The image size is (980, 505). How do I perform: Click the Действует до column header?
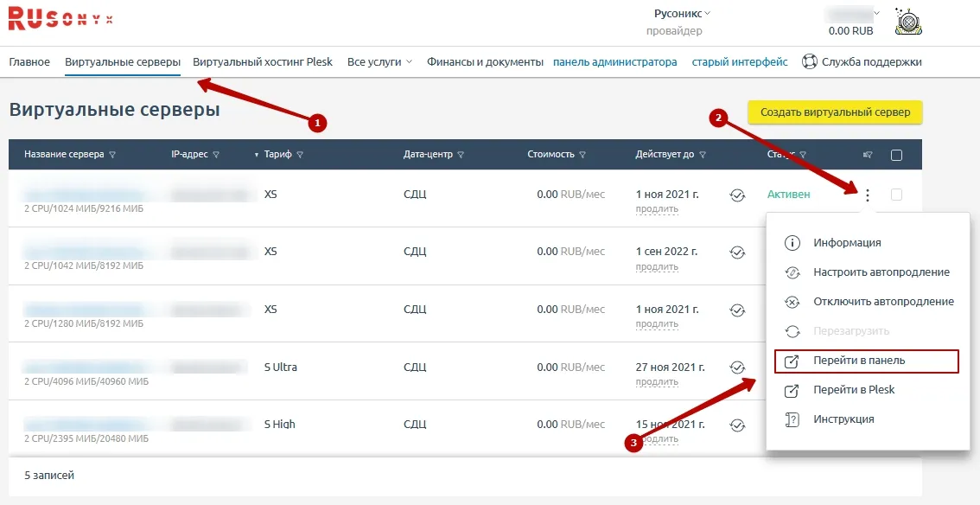pyautogui.click(x=665, y=155)
